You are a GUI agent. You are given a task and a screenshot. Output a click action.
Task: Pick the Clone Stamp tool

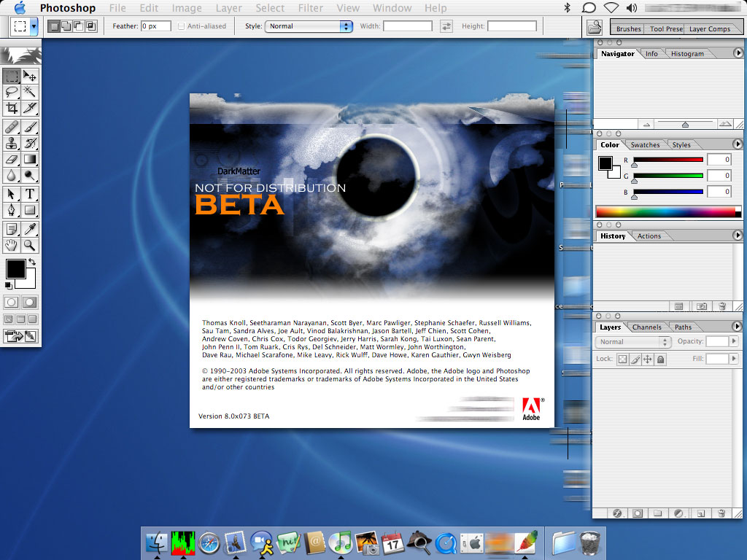point(12,144)
